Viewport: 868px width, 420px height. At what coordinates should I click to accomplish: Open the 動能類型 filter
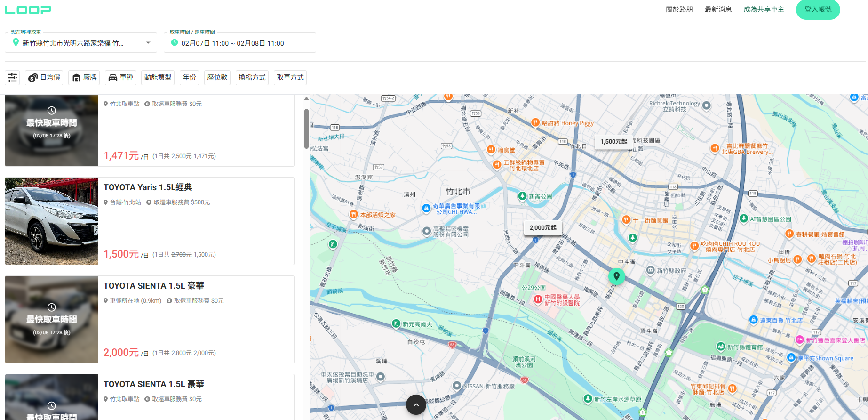[x=158, y=78]
